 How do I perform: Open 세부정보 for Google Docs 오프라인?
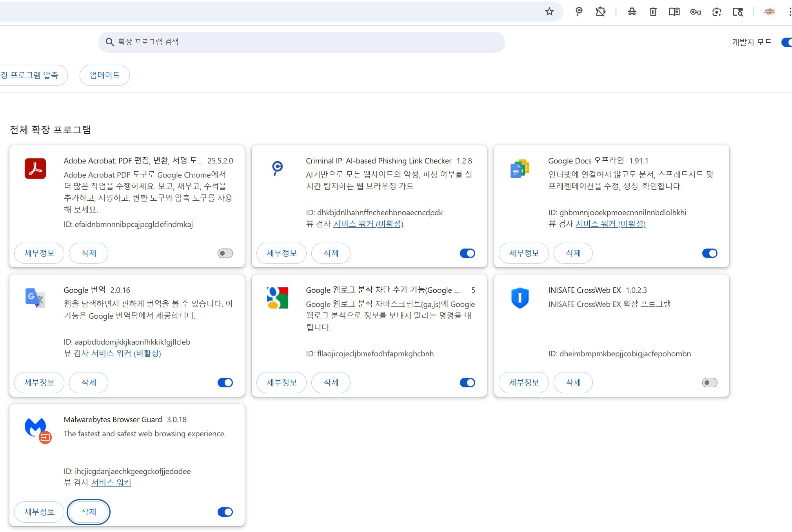coord(524,253)
